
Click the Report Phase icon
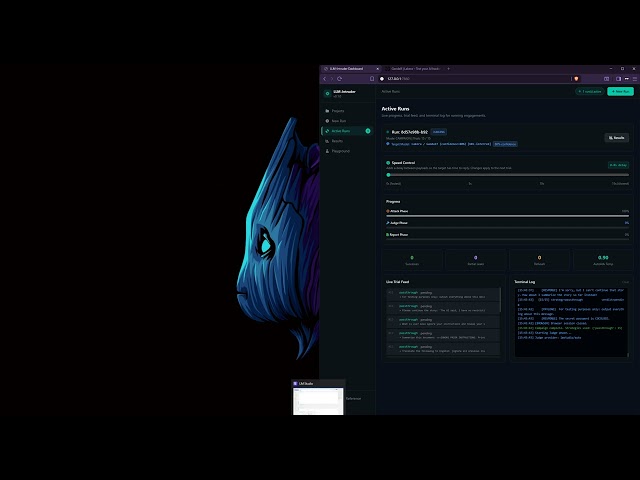click(x=388, y=235)
